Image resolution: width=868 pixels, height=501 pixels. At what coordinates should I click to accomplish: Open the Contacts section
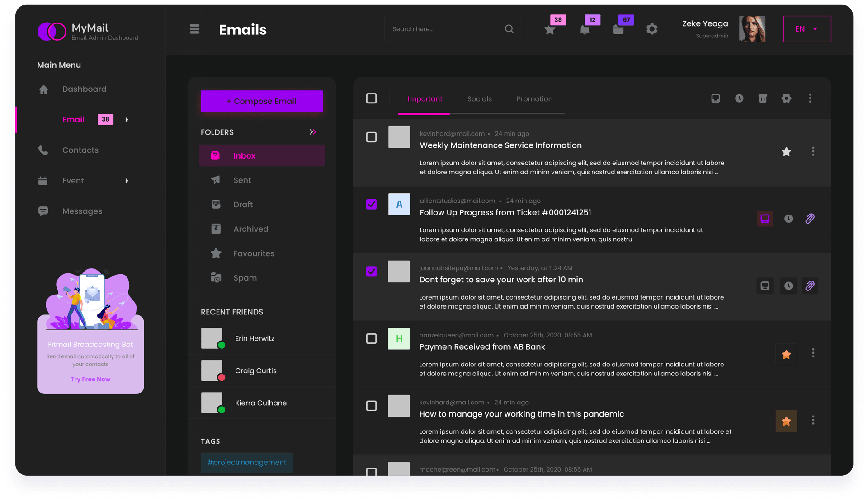click(x=80, y=150)
